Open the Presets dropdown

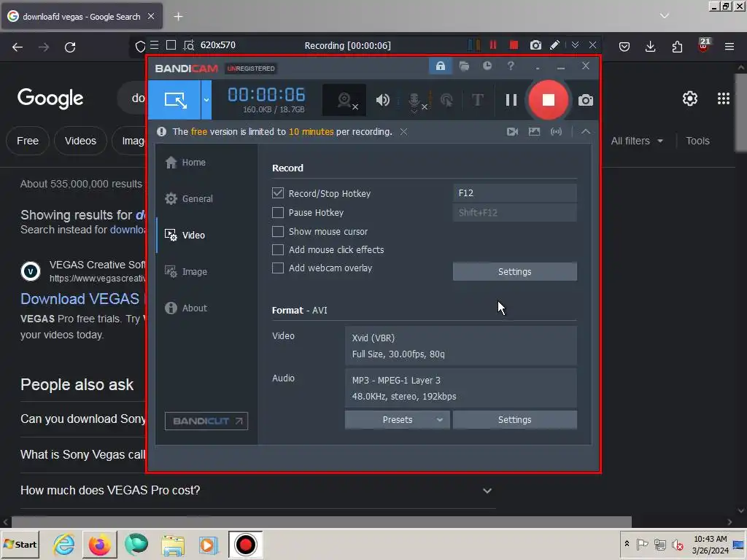pyautogui.click(x=397, y=420)
